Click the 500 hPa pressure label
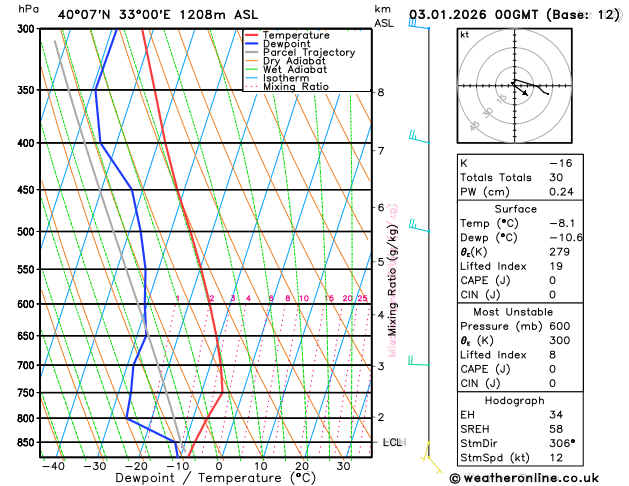 click(x=26, y=232)
